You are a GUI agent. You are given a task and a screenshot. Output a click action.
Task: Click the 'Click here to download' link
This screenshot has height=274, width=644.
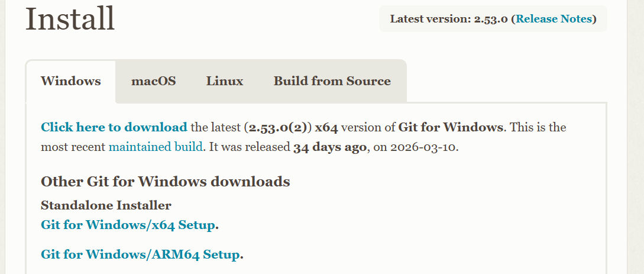pos(114,127)
